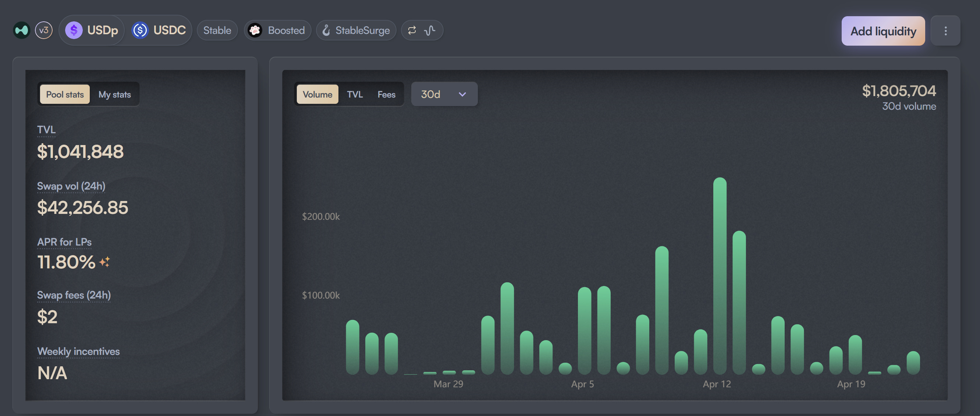The height and width of the screenshot is (416, 980).
Task: Click the Add liquidity button
Action: (x=883, y=31)
